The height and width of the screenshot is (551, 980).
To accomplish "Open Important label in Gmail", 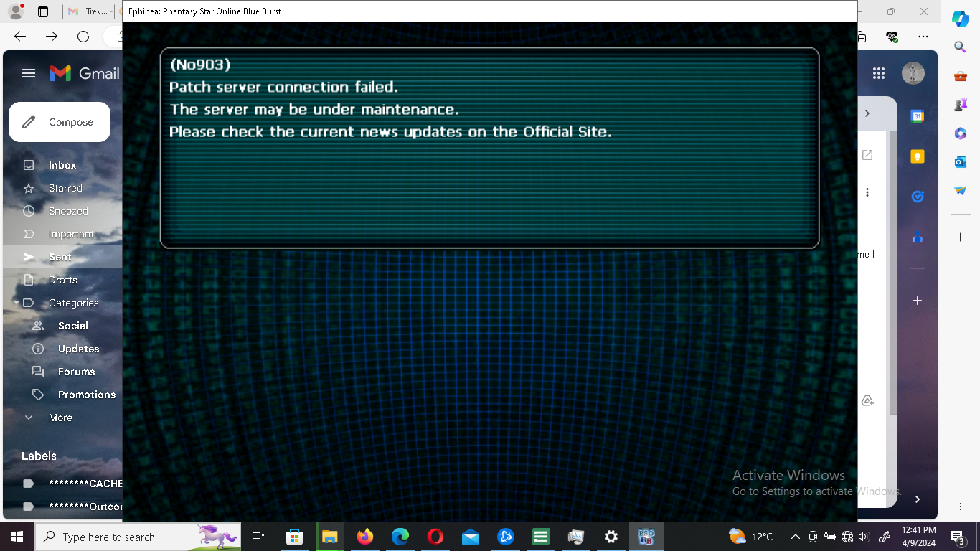I will [x=71, y=234].
